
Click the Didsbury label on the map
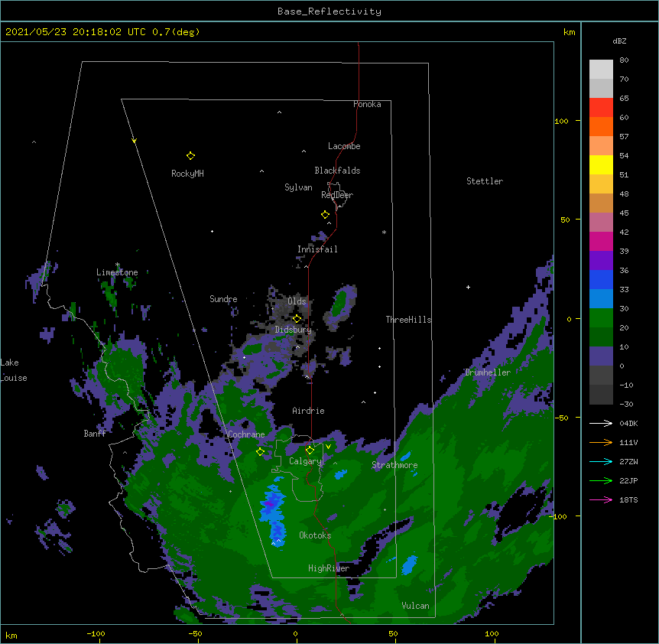coord(294,330)
